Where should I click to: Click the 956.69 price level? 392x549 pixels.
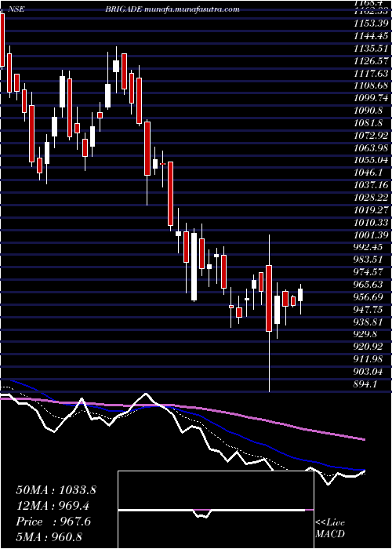click(369, 298)
